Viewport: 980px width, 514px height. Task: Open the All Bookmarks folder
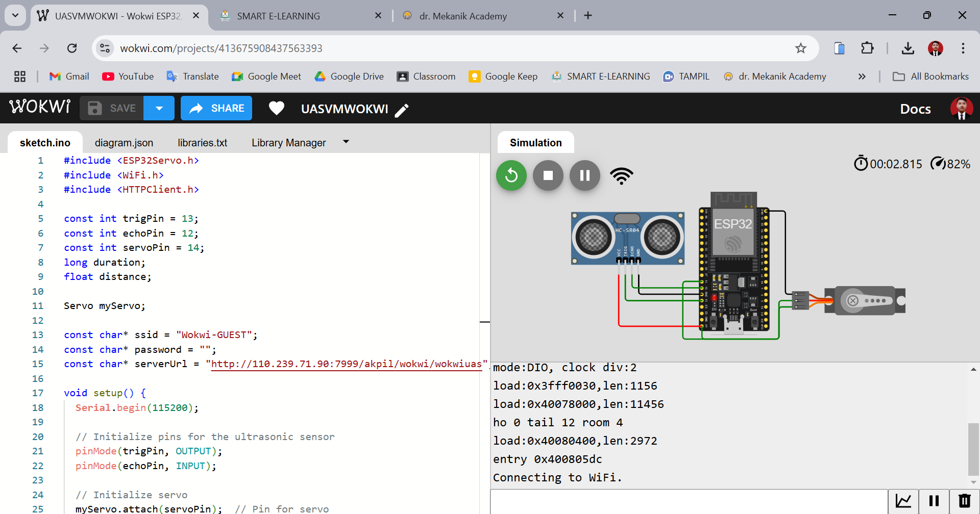[x=930, y=76]
